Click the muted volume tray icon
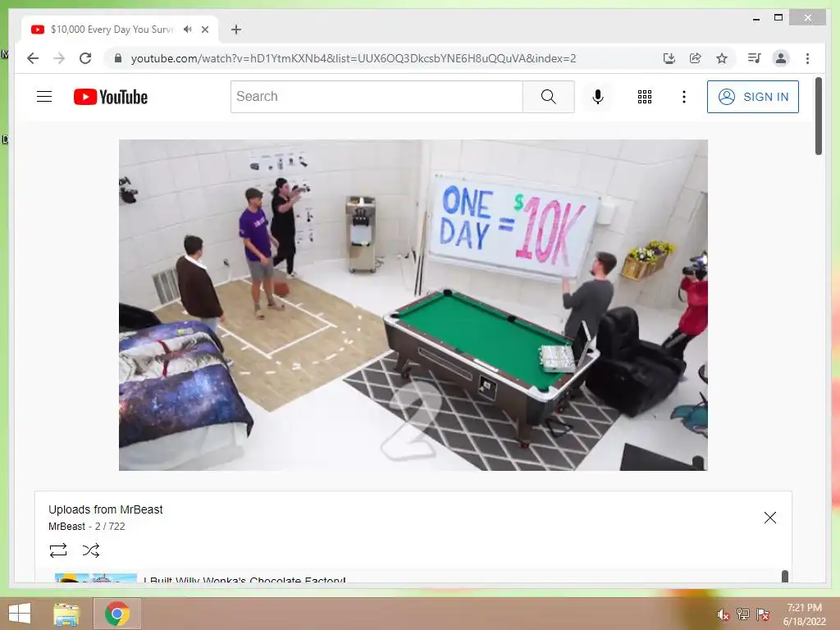Image resolution: width=840 pixels, height=630 pixels. click(x=724, y=614)
